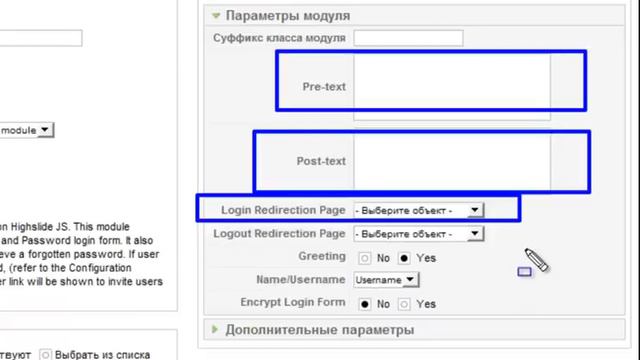Click the Encrypt Login Form label
The height and width of the screenshot is (360, 640).
click(x=293, y=302)
